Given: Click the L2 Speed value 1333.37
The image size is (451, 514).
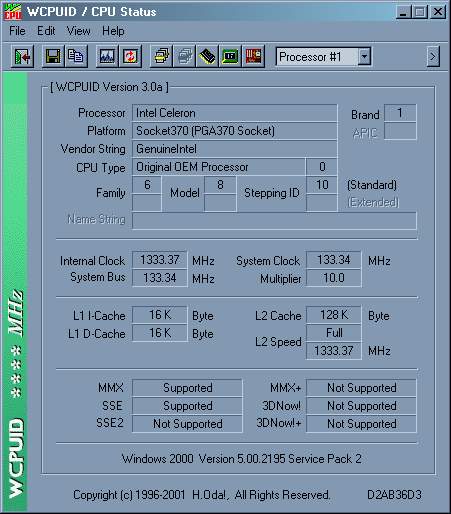Looking at the screenshot, I should (x=334, y=351).
